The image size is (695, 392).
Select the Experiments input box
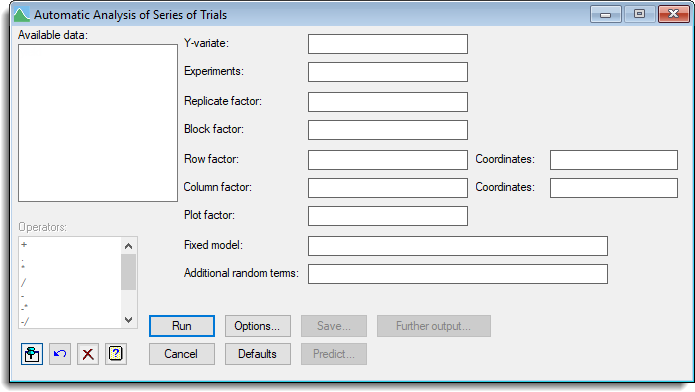388,72
